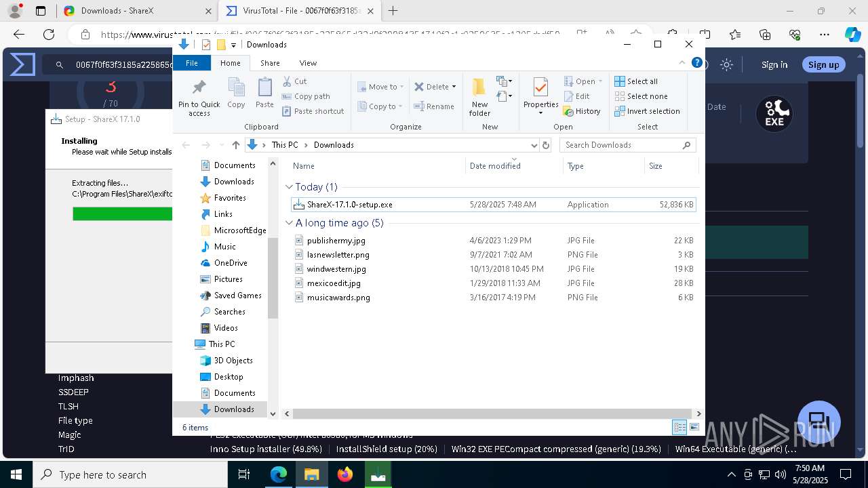The width and height of the screenshot is (868, 488).
Task: Toggle VirusTotal light theme icon
Action: (727, 64)
